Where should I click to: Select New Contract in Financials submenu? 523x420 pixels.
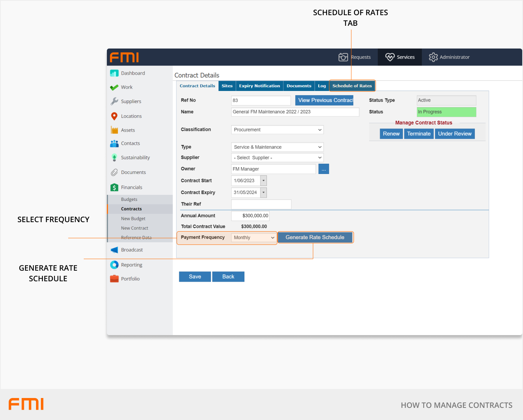135,228
